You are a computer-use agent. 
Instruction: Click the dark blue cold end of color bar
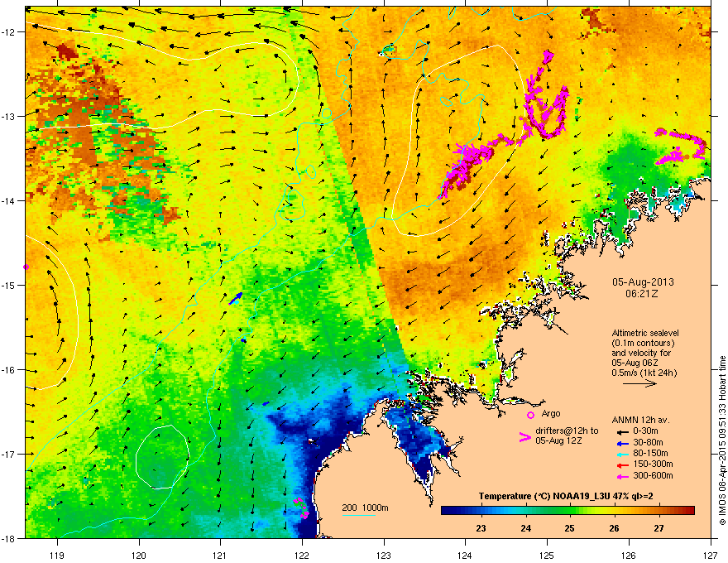pos(448,511)
